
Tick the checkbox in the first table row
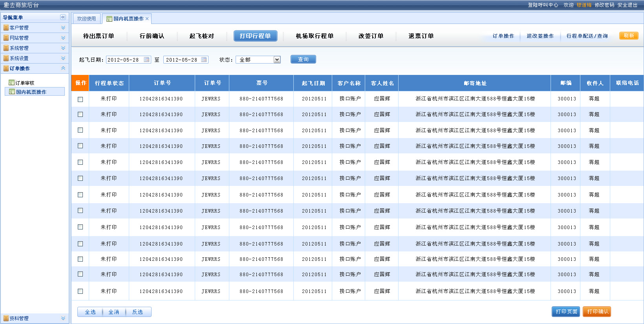pos(80,99)
